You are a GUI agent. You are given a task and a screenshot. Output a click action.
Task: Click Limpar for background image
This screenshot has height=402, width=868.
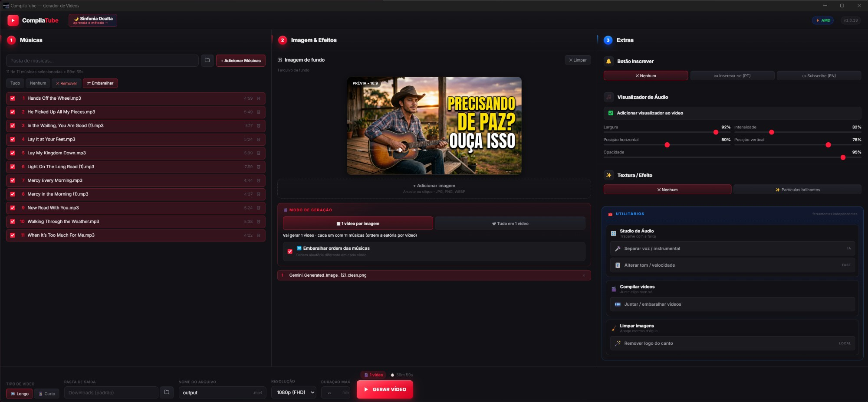click(578, 60)
